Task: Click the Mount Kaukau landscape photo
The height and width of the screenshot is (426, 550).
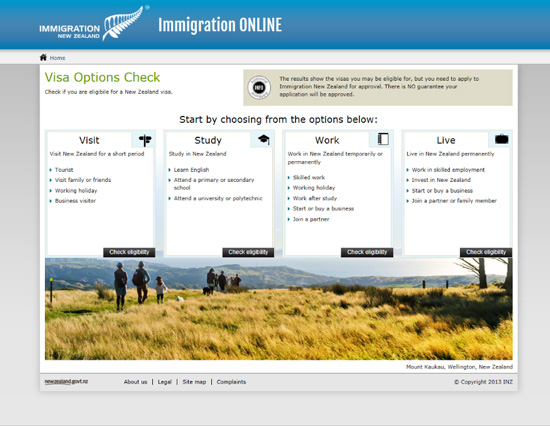Action: coord(279,309)
